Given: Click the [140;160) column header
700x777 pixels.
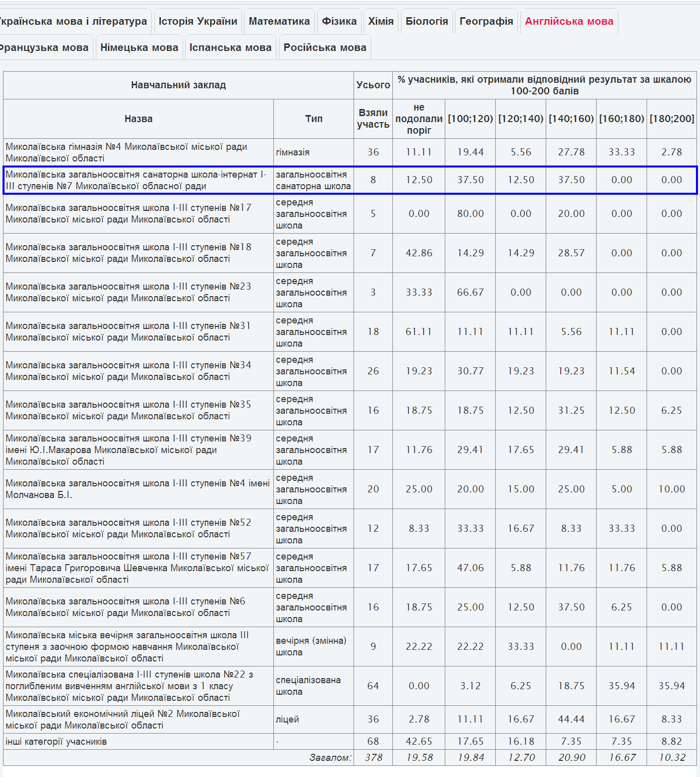Looking at the screenshot, I should (x=571, y=119).
